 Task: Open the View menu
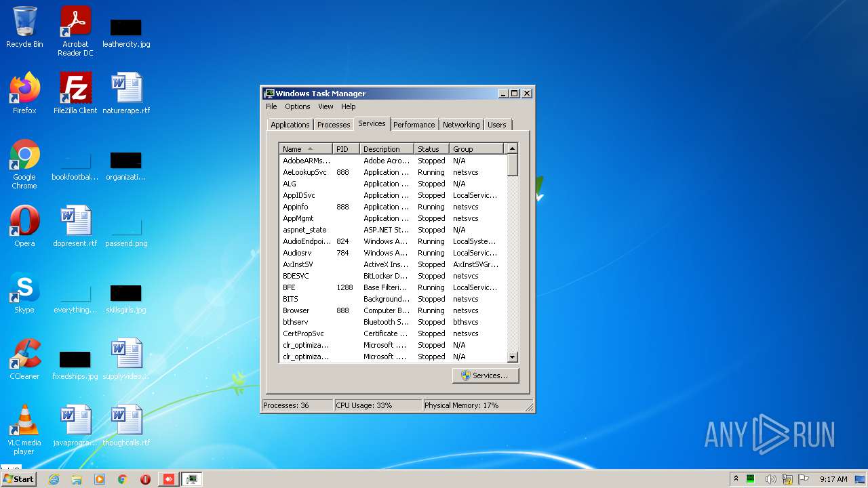click(325, 106)
